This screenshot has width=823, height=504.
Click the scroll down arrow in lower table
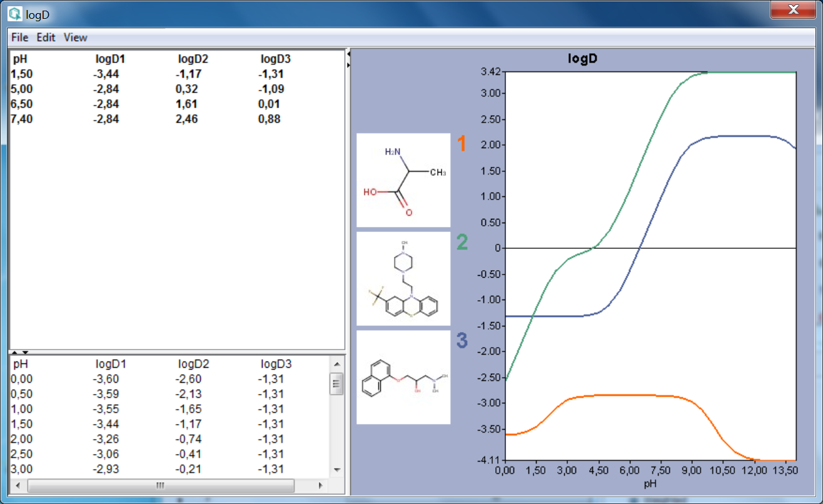tap(336, 470)
